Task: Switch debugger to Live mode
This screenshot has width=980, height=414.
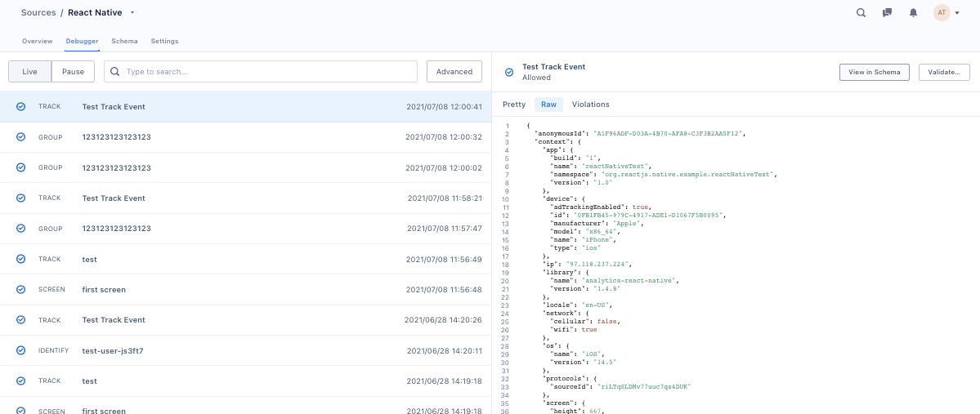Action: (30, 71)
